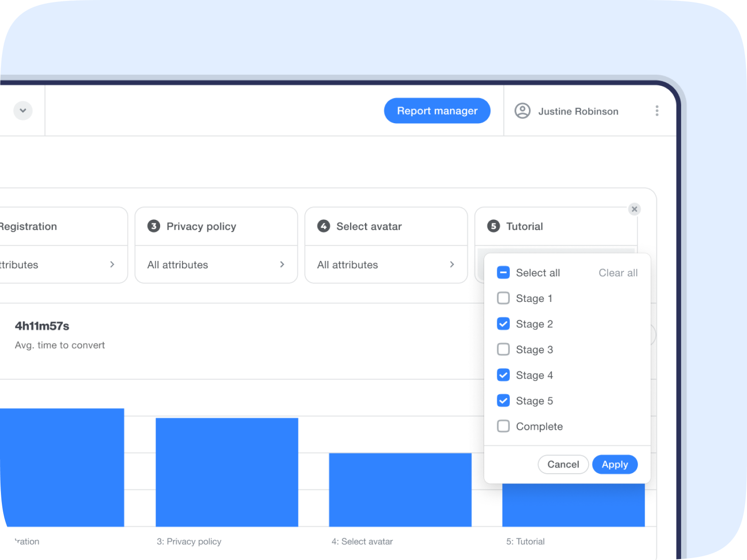
Task: Click the Select avatar chart bar
Action: click(x=400, y=490)
